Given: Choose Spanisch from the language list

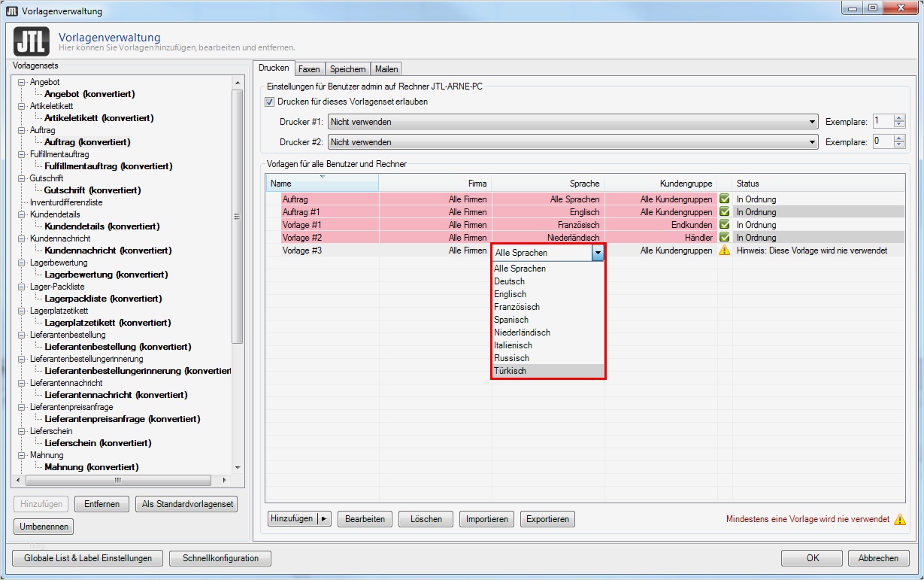Looking at the screenshot, I should coord(548,320).
